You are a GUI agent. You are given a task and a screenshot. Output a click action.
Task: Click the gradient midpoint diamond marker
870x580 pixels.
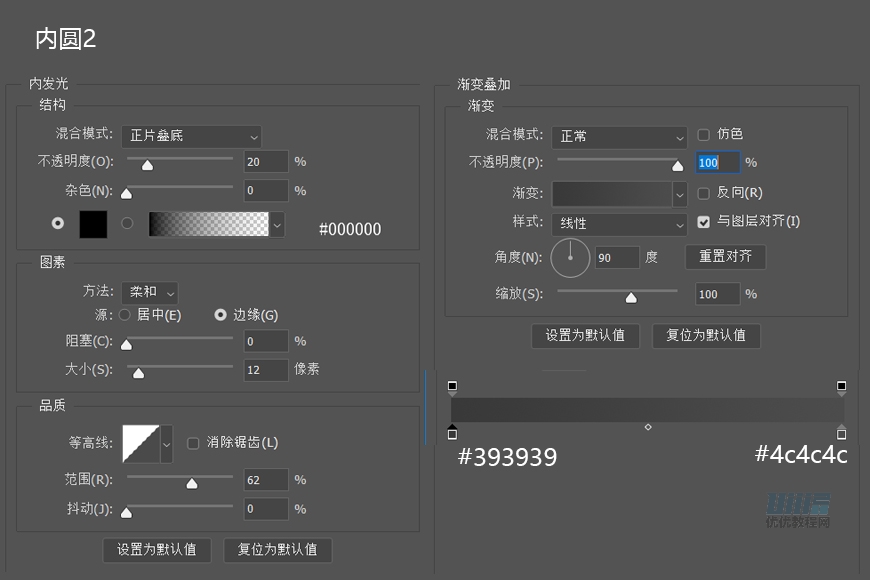coord(647,426)
